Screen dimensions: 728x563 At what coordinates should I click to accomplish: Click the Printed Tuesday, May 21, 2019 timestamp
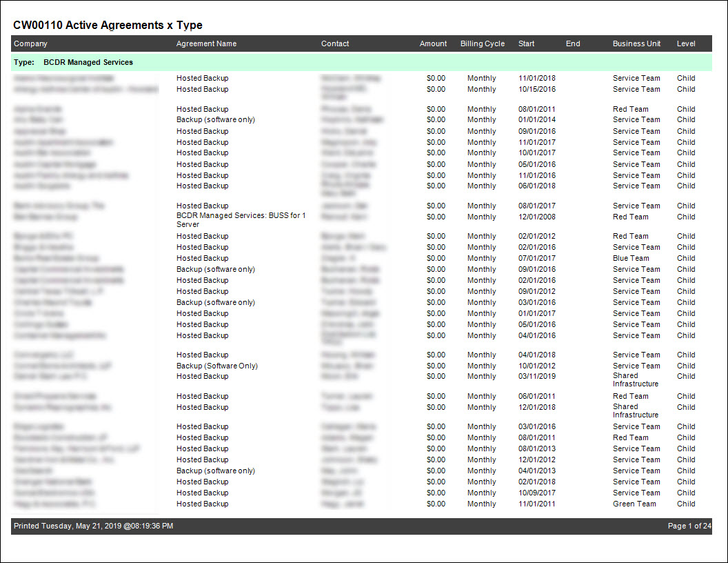pos(93,526)
